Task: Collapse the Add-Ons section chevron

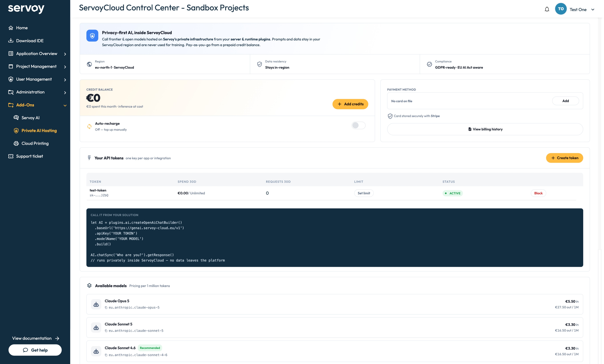Action: [65, 105]
